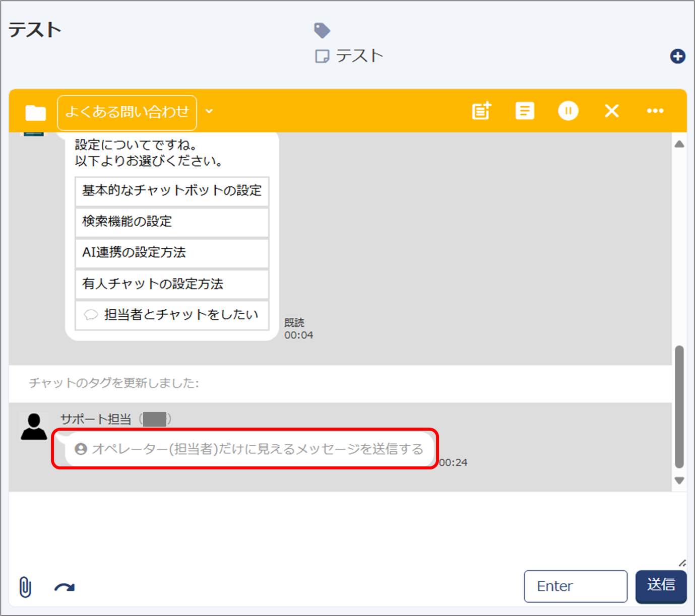
Task: Click the チャットのタグを更新しました notice
Action: (x=114, y=383)
